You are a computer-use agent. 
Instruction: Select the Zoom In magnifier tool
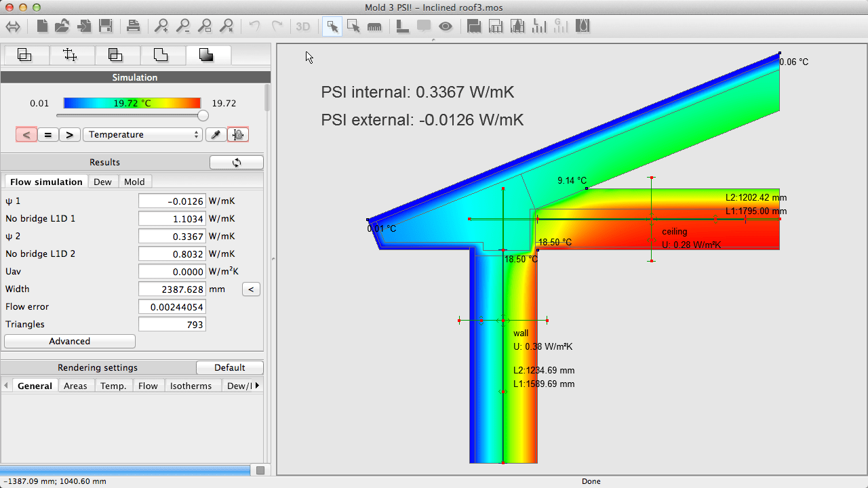pos(161,26)
